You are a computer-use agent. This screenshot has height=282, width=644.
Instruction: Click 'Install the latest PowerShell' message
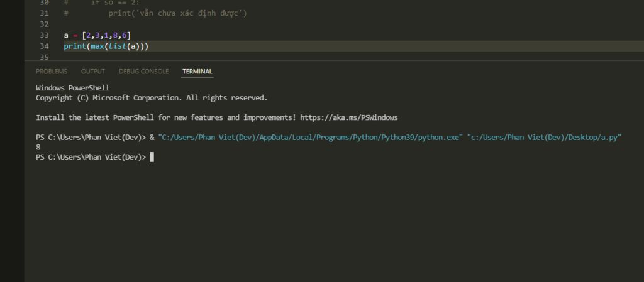click(x=217, y=117)
